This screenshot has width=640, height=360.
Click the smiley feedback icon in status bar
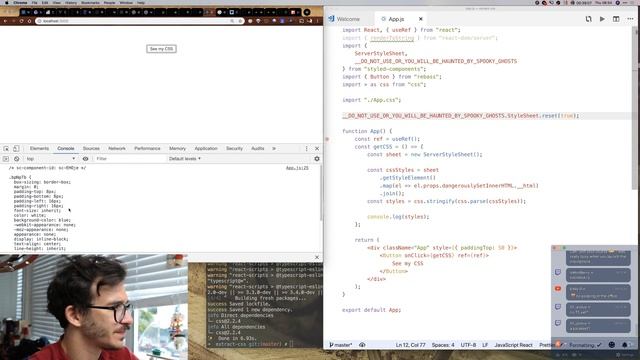point(611,344)
